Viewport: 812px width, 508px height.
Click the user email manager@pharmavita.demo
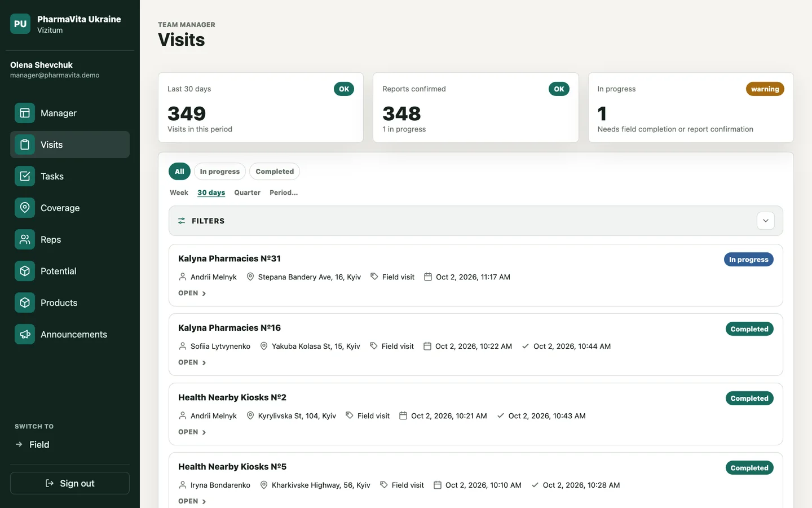(x=55, y=75)
